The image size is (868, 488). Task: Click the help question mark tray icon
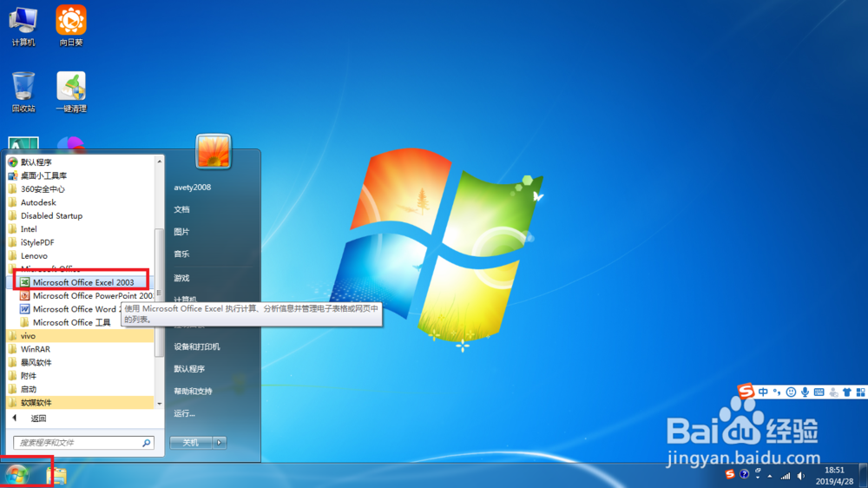click(744, 474)
